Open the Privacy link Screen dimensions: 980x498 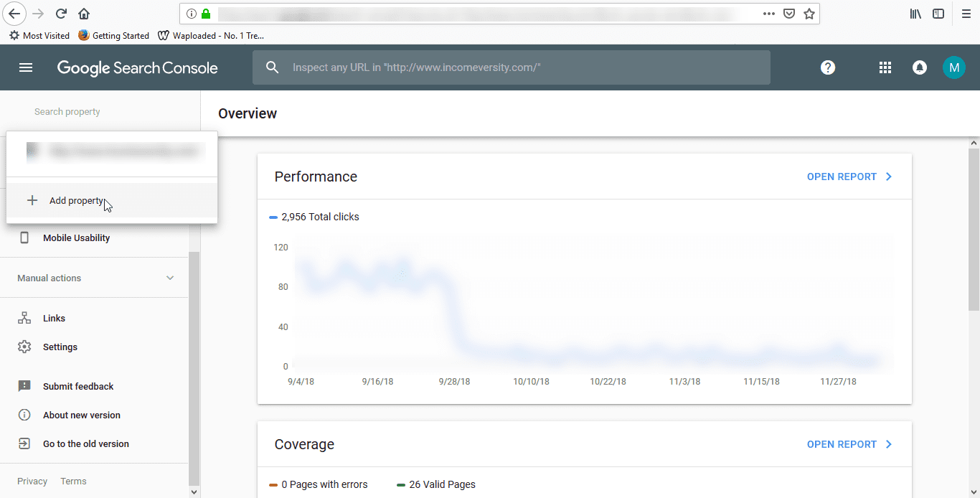tap(32, 481)
